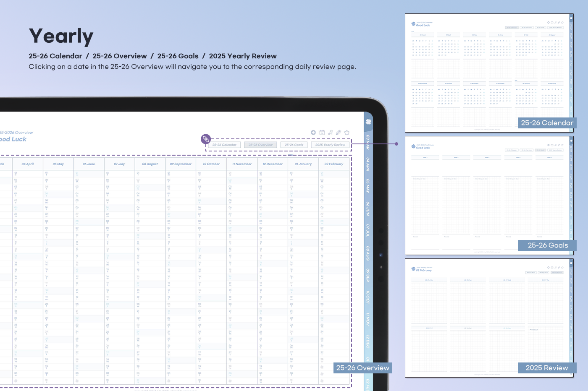Tap the clover icon atop the side tabs
Screen dimensions: 588x391
click(368, 122)
